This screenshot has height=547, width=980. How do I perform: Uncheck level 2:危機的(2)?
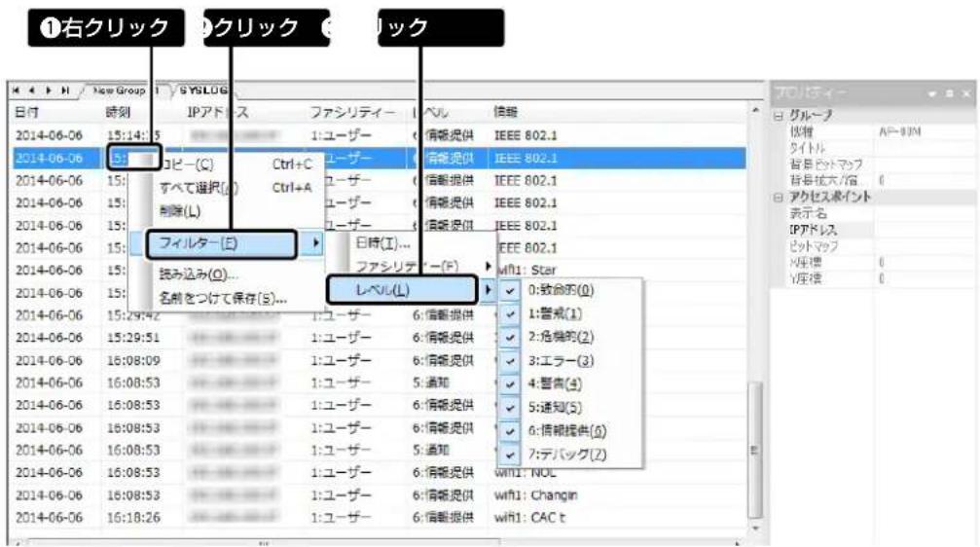click(x=511, y=338)
